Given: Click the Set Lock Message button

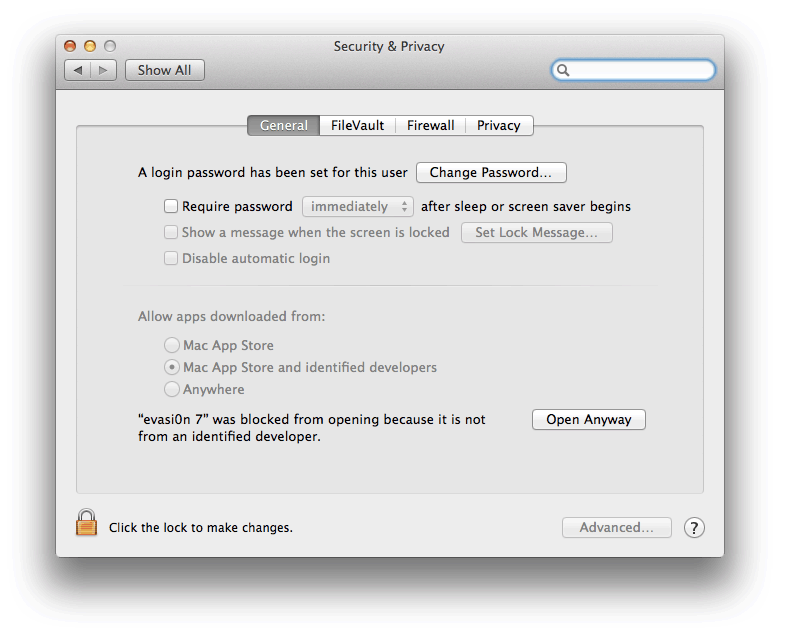Looking at the screenshot, I should coord(536,232).
